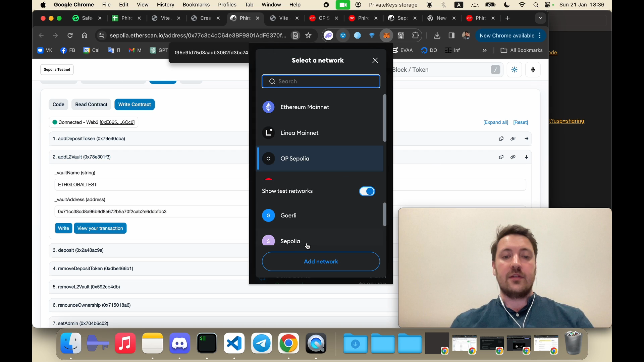Open Visual Studio Code from the dock

click(234, 344)
